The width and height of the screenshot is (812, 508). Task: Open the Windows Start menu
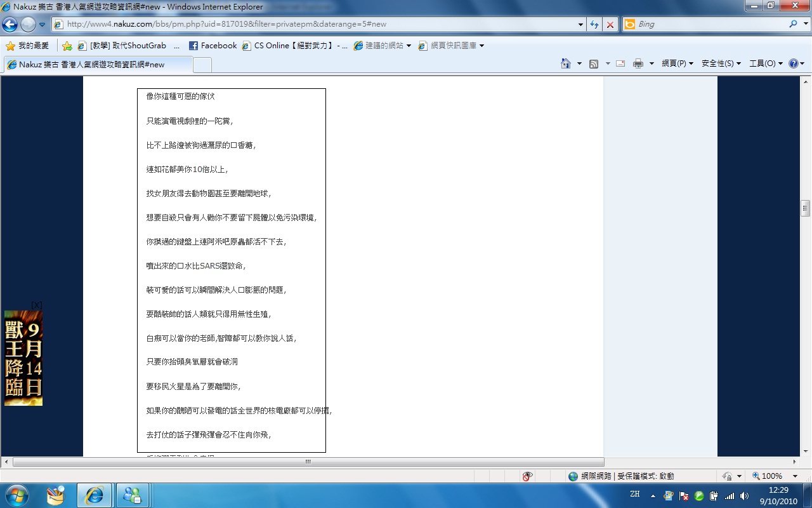(16, 495)
